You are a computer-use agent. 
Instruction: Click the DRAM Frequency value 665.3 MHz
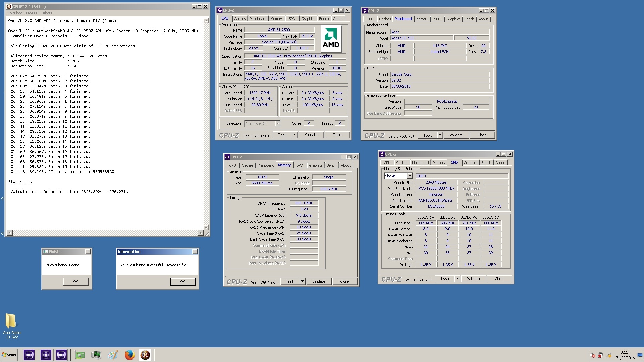[x=304, y=203]
